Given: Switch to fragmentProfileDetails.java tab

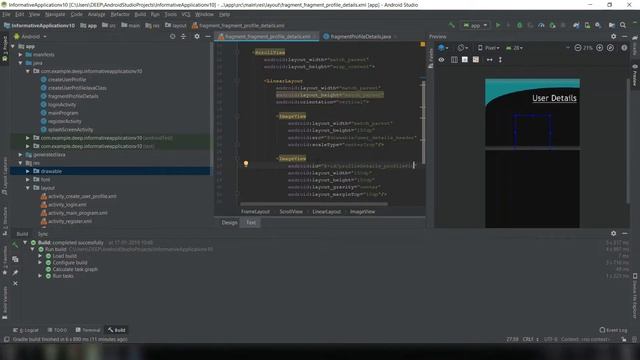Looking at the screenshot, I should [x=360, y=36].
